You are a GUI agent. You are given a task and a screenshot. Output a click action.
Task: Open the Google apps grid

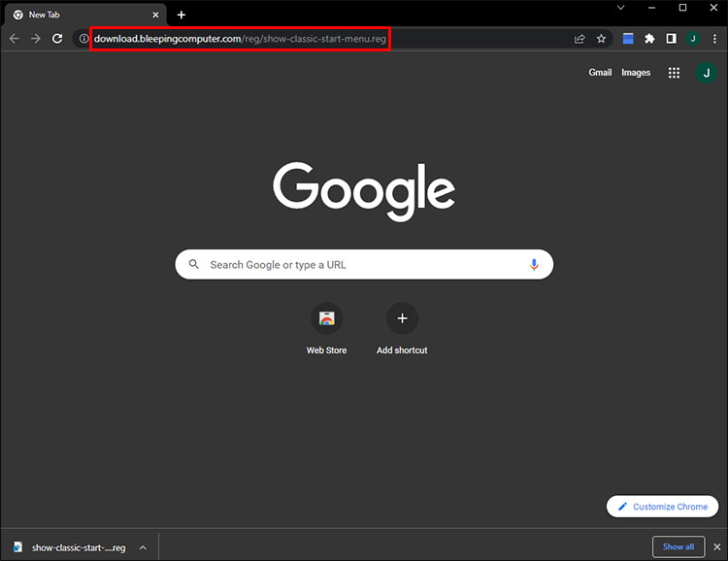coord(674,73)
